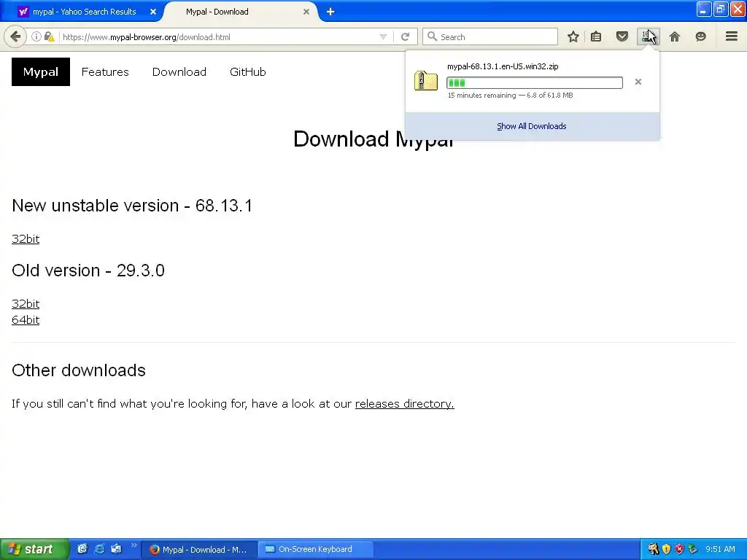747x560 pixels.
Task: Download 32bit unstable version 68.13.1
Action: (x=26, y=238)
